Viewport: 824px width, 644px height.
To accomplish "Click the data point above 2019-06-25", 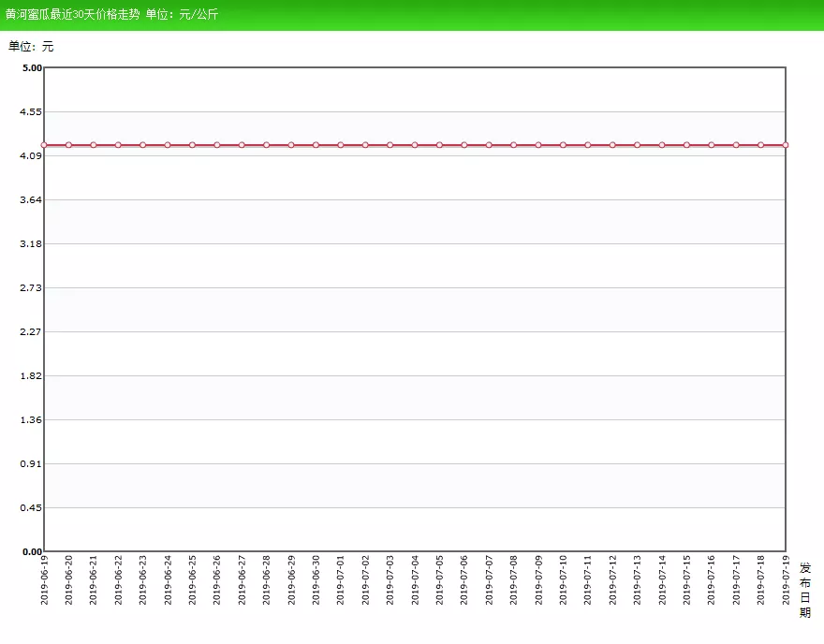I will [x=192, y=145].
